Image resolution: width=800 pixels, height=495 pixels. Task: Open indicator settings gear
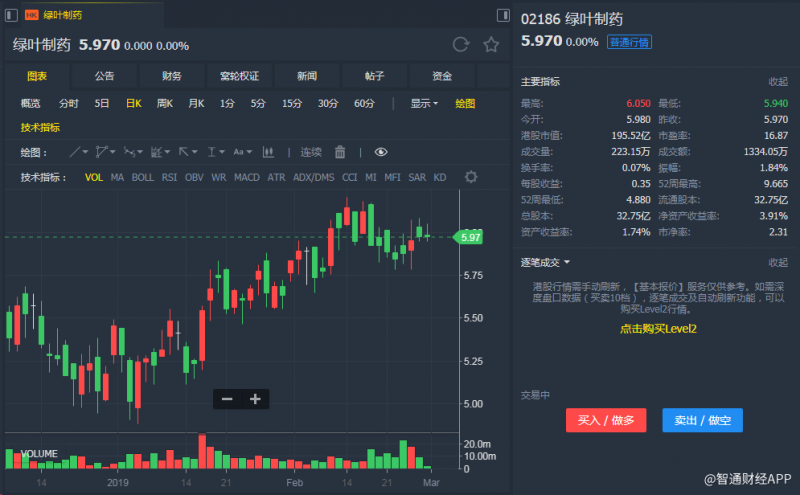pos(471,177)
